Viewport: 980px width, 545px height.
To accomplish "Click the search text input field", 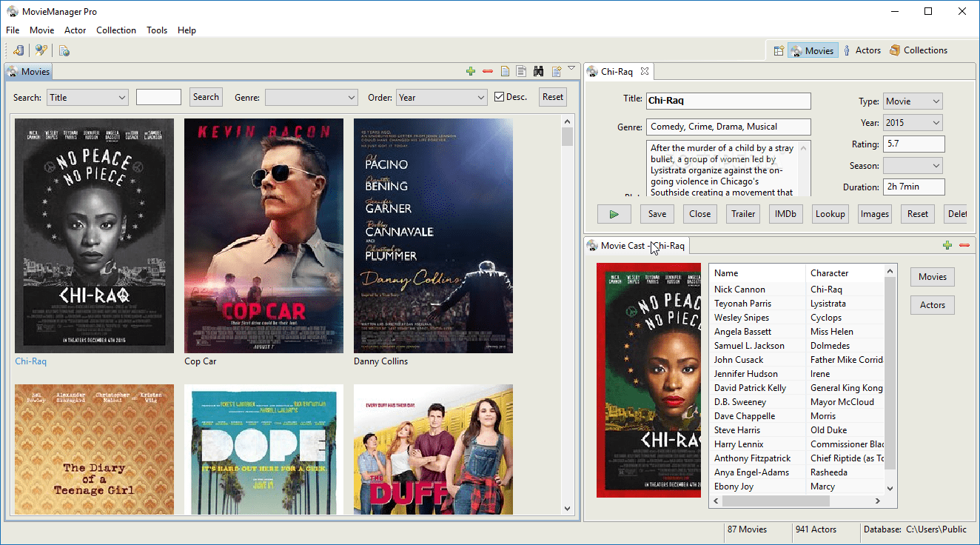I will (158, 97).
